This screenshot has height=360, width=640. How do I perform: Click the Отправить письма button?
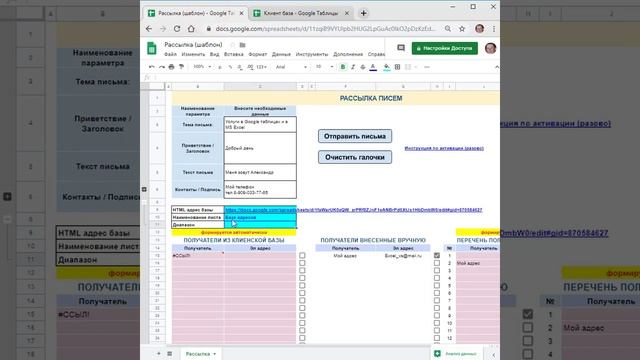355,136
